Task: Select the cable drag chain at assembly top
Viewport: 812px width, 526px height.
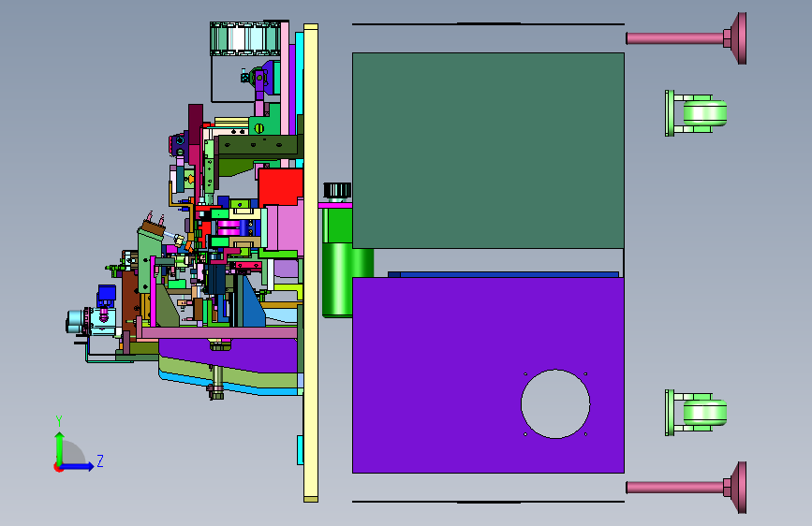Action: pos(245,38)
